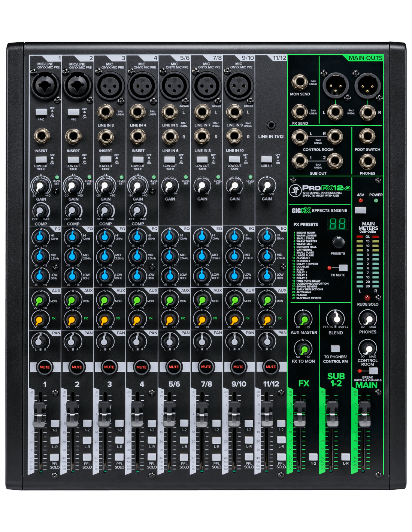Viewport: 412px width, 532px height.
Task: Click the MAIN fader handle
Action: click(x=364, y=415)
